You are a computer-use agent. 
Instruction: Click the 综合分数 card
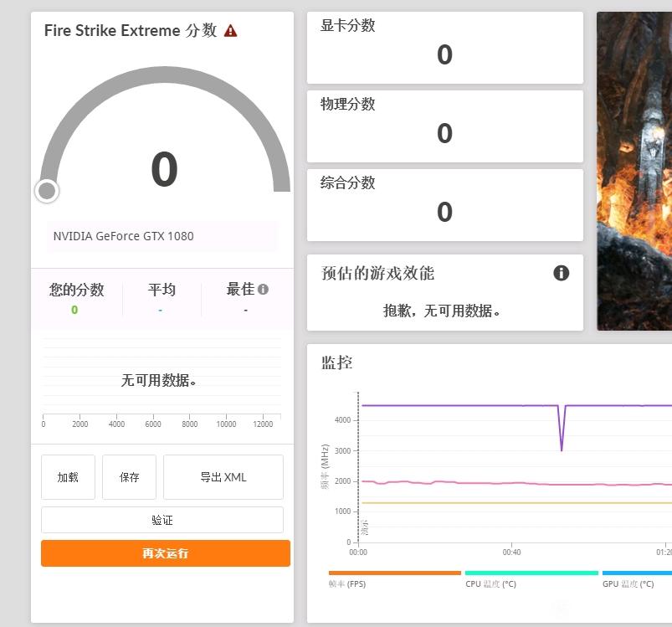(x=445, y=205)
